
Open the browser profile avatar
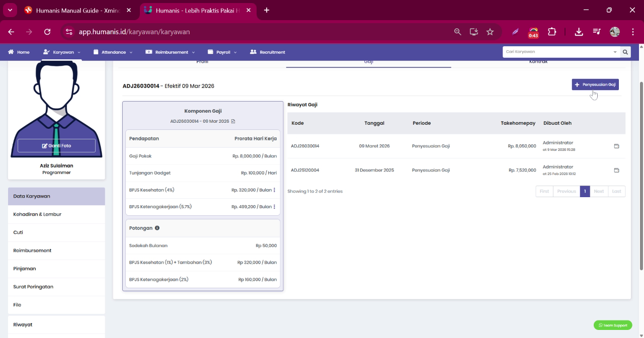(x=615, y=32)
